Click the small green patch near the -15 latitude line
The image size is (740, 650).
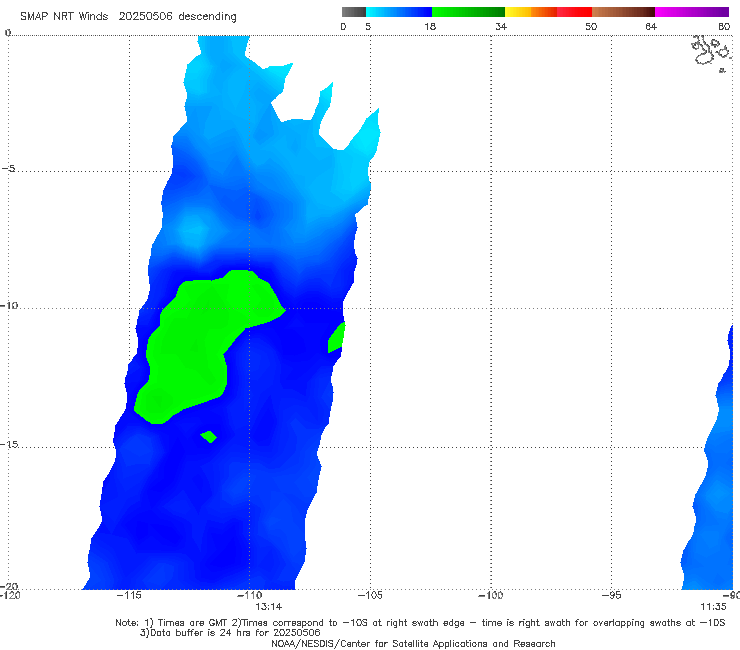click(209, 437)
